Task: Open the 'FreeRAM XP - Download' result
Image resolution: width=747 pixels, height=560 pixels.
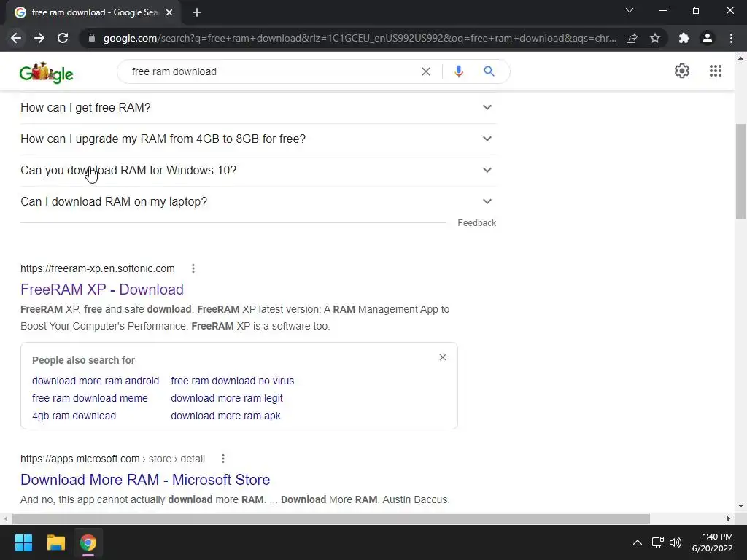Action: (102, 289)
